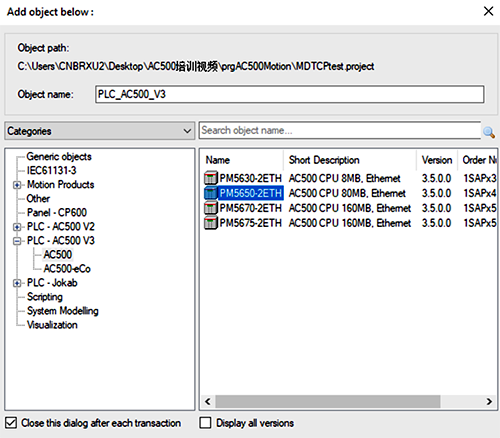Click the PM5675-2ETH device icon
The width and height of the screenshot is (500, 438).
pyautogui.click(x=210, y=223)
